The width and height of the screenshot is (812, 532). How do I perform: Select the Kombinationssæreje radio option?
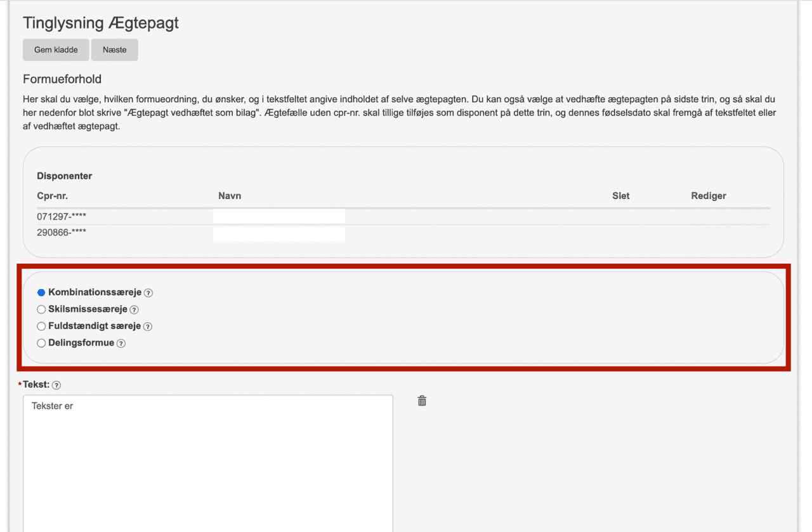pyautogui.click(x=41, y=293)
